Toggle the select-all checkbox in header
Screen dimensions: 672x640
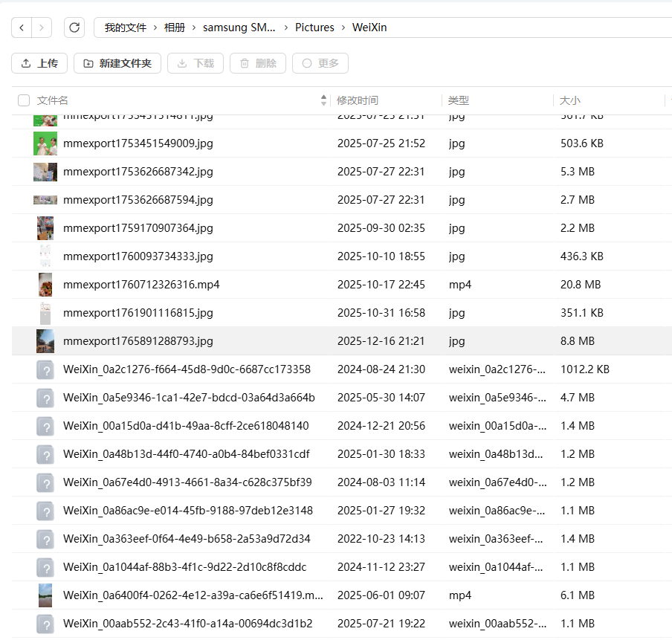(x=24, y=100)
